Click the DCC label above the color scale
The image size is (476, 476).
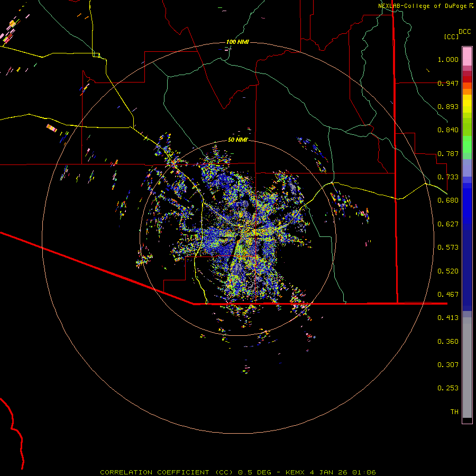tap(465, 32)
